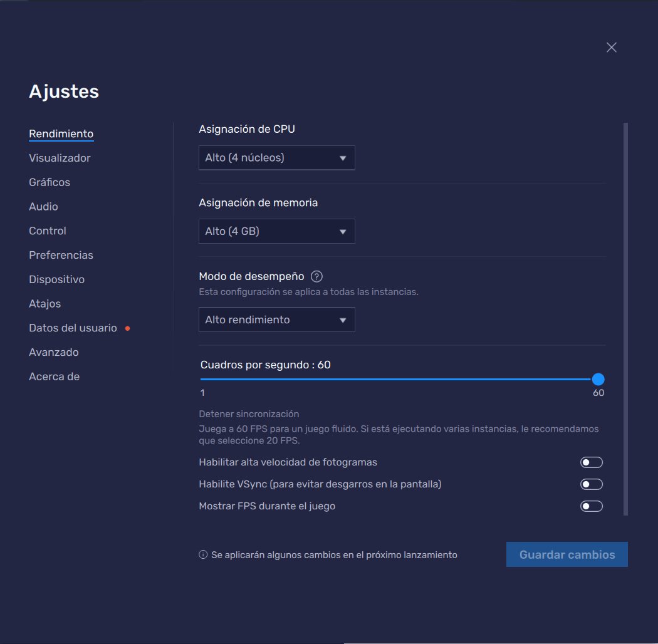Click the Ajustes heading text
This screenshot has height=644, width=658.
64,91
